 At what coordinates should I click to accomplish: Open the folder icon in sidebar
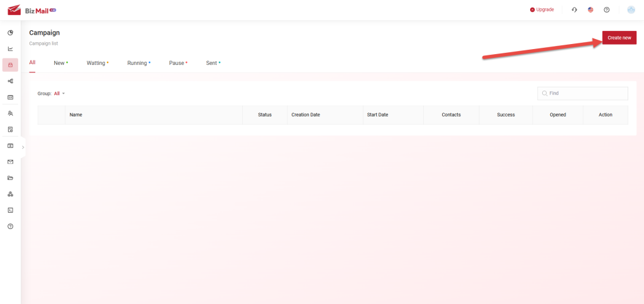(10, 178)
